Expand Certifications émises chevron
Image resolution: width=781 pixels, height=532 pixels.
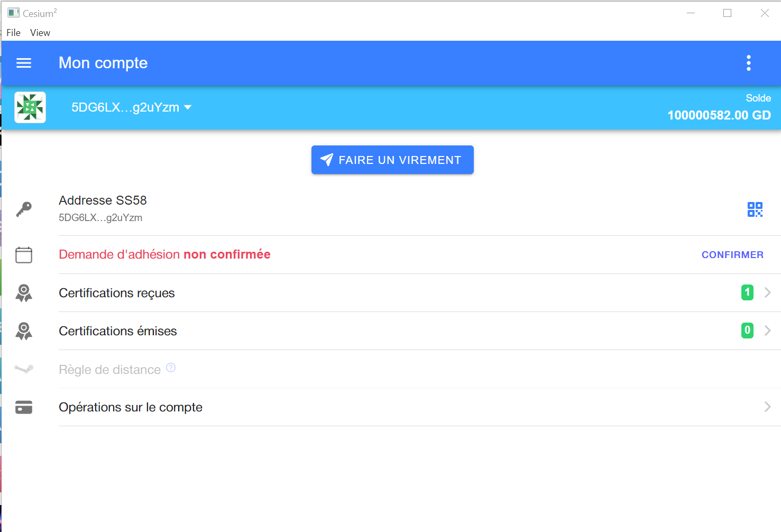(767, 331)
